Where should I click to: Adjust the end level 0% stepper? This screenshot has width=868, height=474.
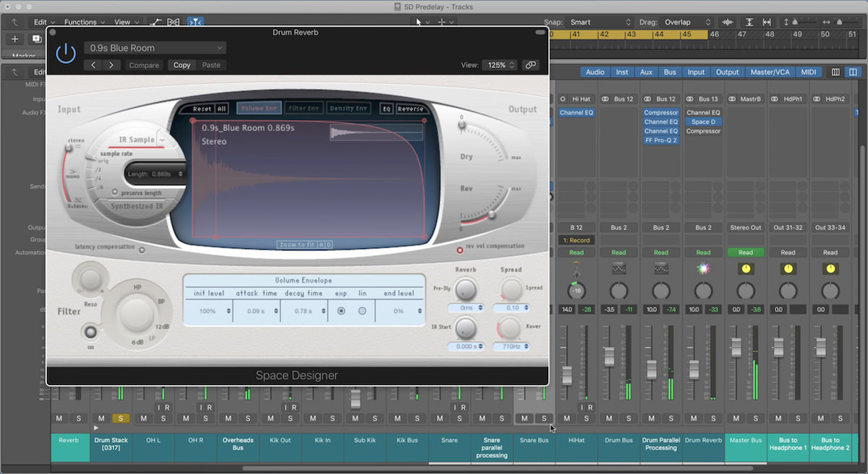[418, 311]
